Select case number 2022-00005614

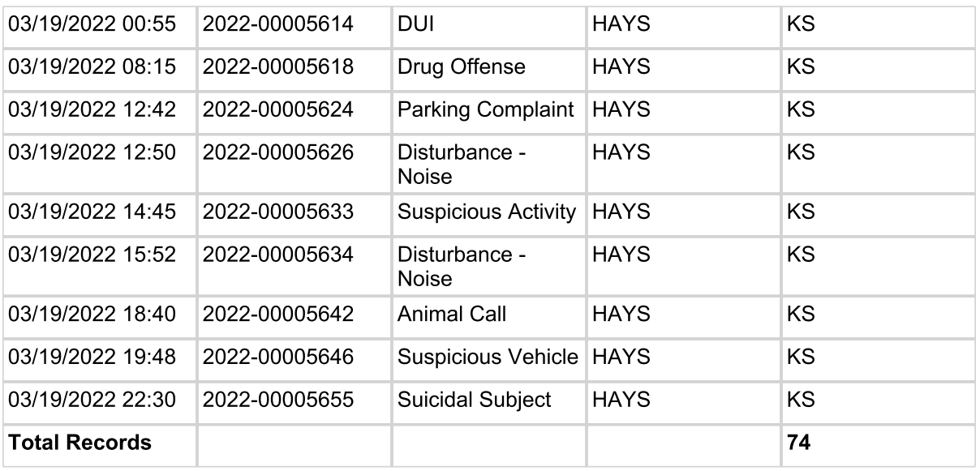(280, 28)
